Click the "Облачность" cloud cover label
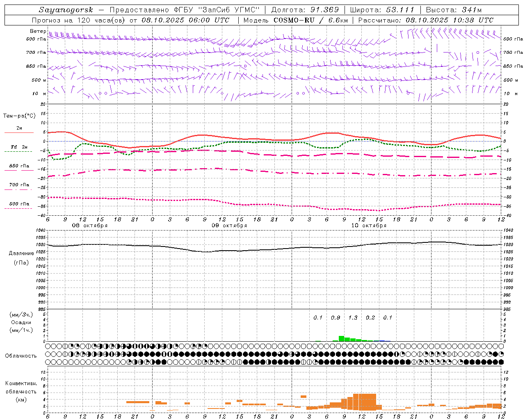Image resolution: width=525 pixels, height=420 pixels. pos(21,356)
